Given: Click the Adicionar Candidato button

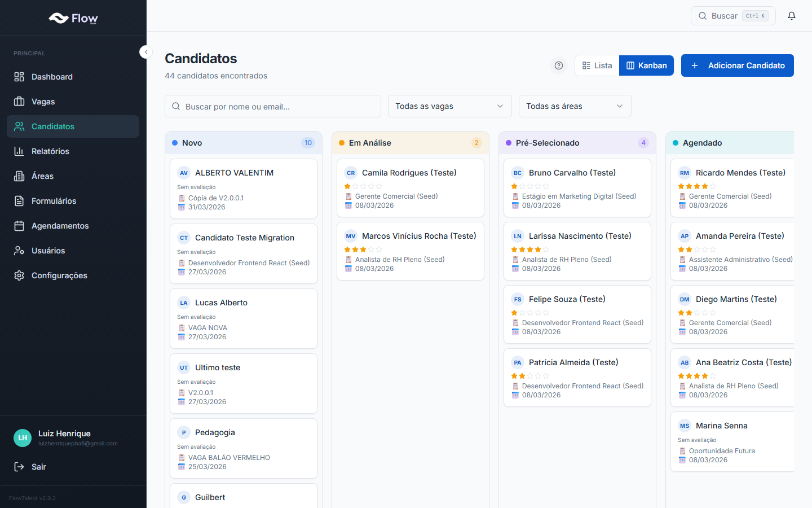Looking at the screenshot, I should tap(737, 65).
